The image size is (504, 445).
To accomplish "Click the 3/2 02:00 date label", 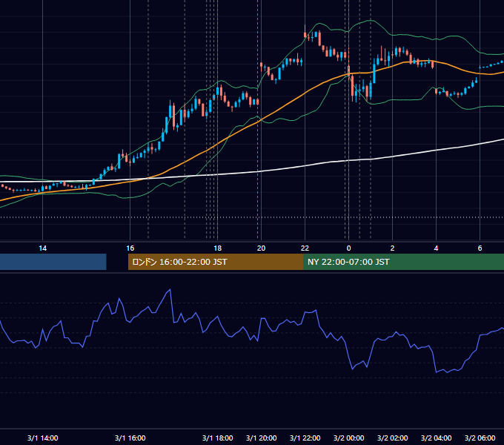I will click(393, 438).
